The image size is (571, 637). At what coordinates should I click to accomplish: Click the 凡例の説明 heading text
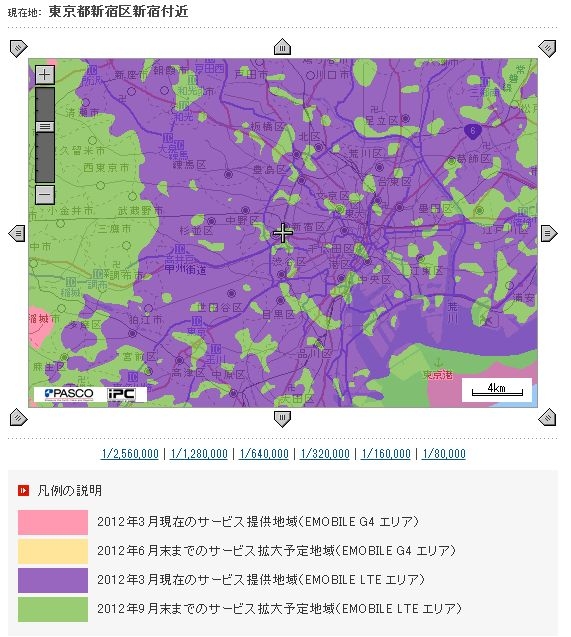(69, 491)
